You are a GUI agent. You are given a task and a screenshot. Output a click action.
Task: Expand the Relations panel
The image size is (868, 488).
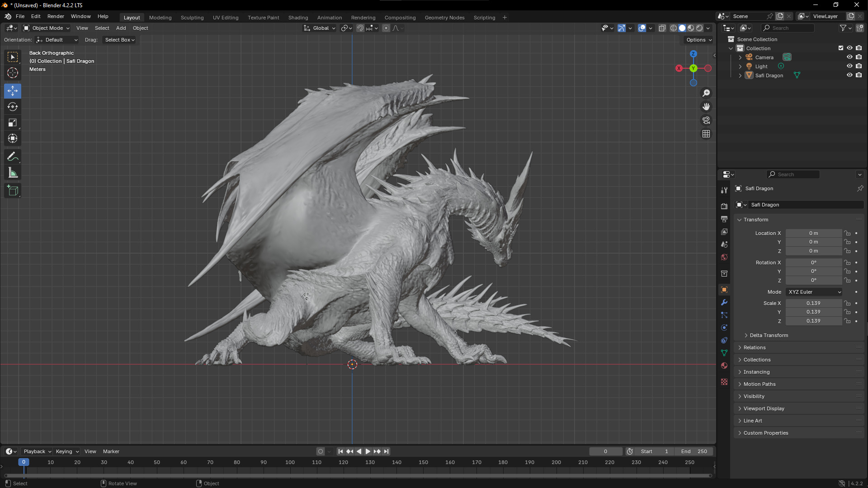(754, 347)
